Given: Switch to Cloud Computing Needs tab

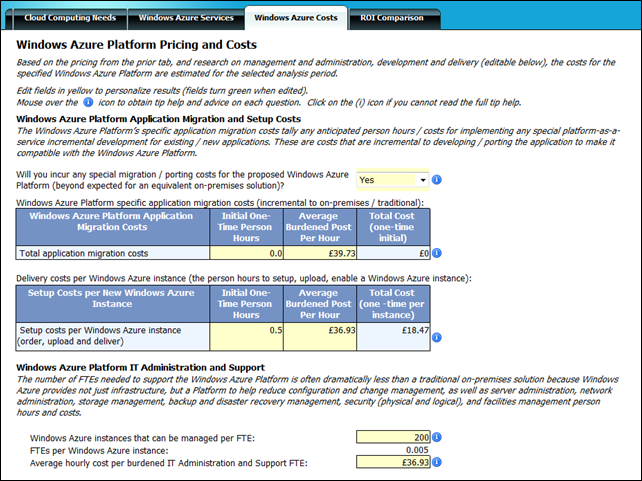Looking at the screenshot, I should pos(70,18).
